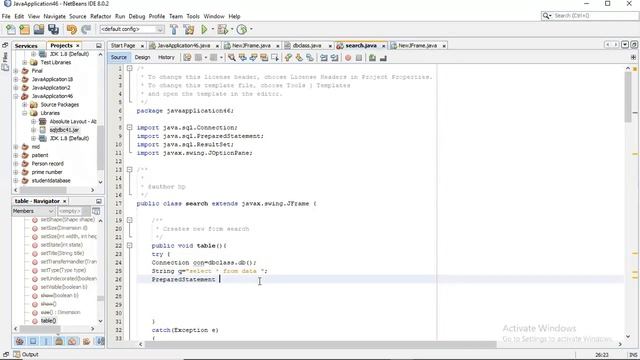
Task: Toggle the Show Non-Public Members navigator filter
Action: pos(59,341)
